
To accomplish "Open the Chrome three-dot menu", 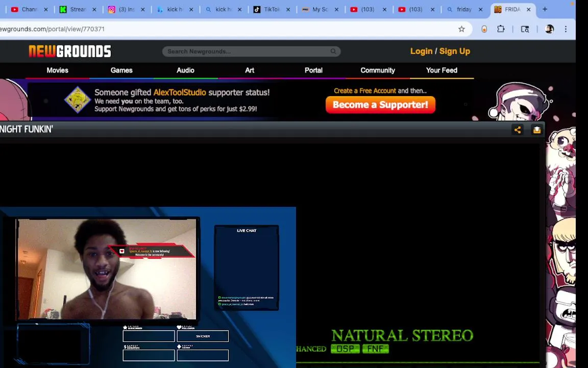I will coord(566,29).
